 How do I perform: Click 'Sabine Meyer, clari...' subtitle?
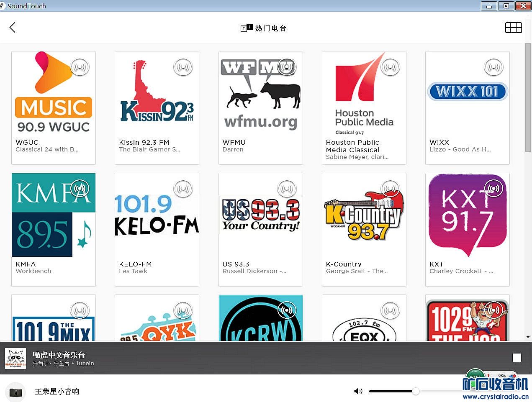point(357,157)
